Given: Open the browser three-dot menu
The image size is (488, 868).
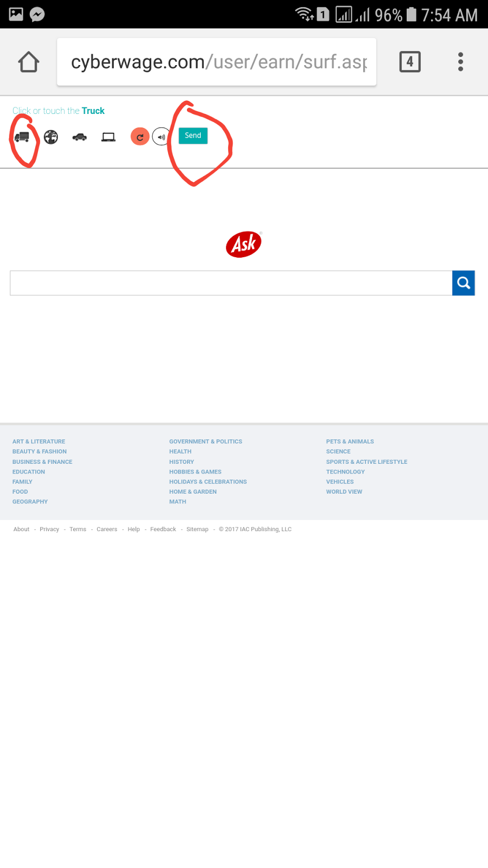Looking at the screenshot, I should (460, 62).
